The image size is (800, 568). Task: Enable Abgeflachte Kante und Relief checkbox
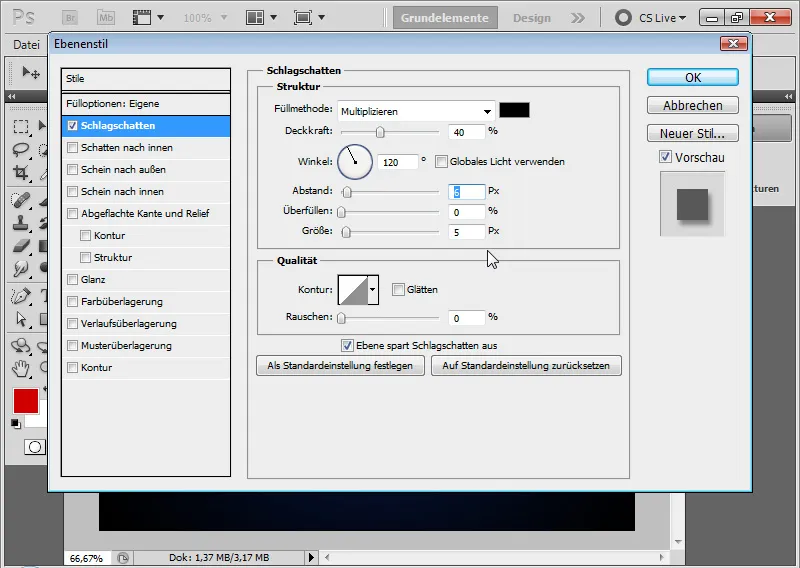pyautogui.click(x=72, y=213)
